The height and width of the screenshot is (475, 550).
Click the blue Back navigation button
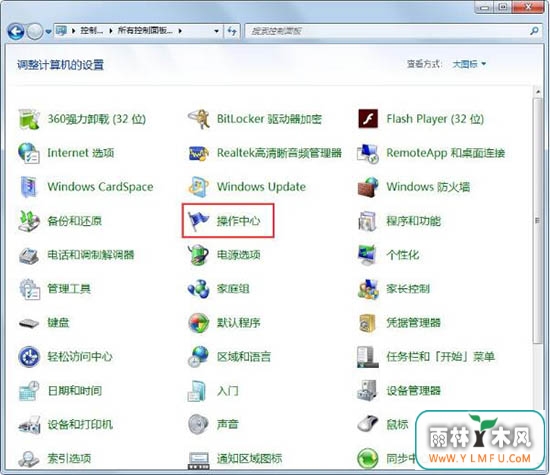click(16, 32)
